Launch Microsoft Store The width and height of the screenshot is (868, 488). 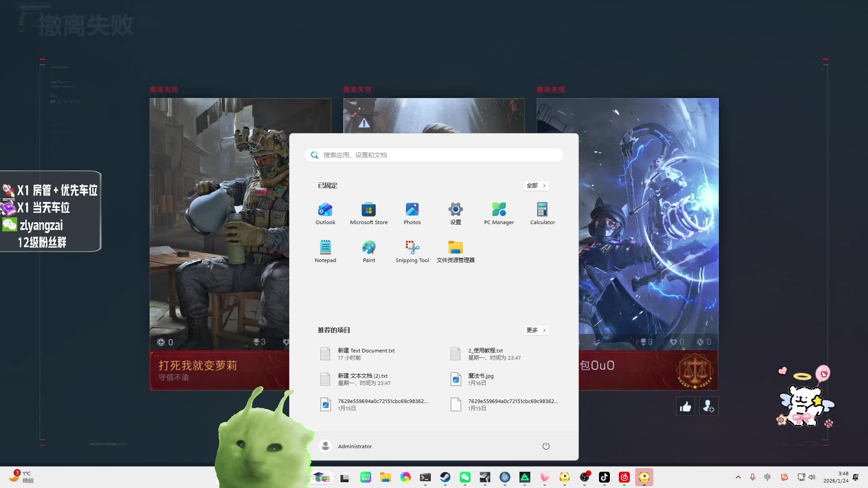[368, 213]
